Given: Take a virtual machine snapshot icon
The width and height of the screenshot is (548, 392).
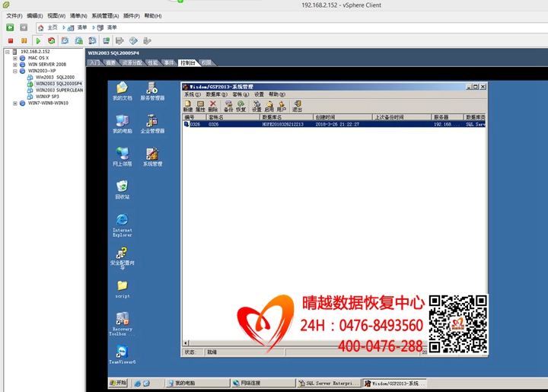Looking at the screenshot, I should (65, 41).
